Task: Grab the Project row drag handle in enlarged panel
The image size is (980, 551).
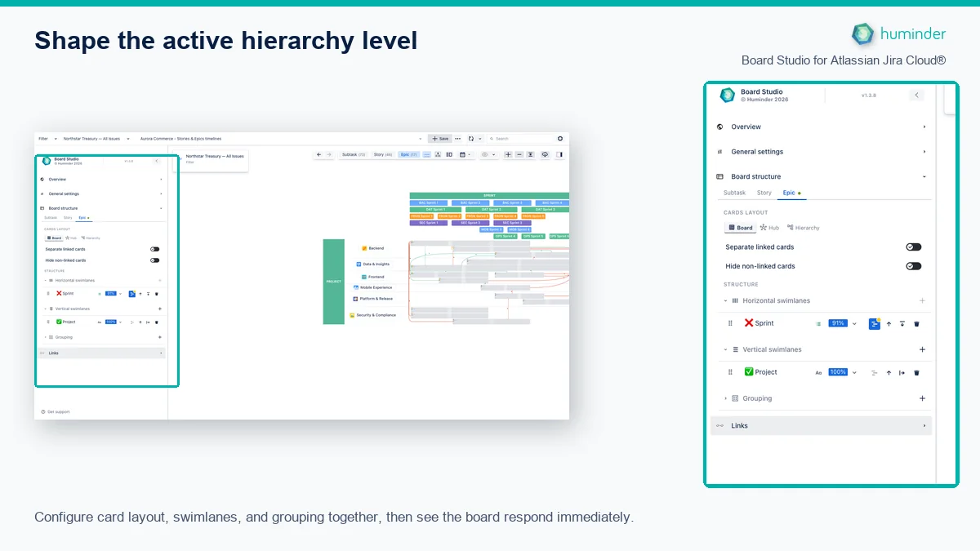Action: pos(730,372)
